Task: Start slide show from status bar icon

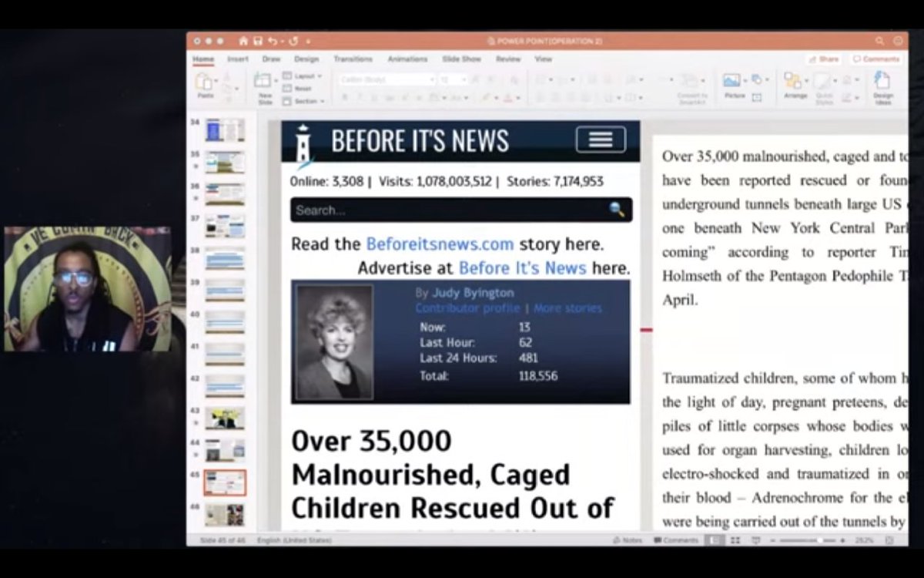Action: pyautogui.click(x=755, y=540)
